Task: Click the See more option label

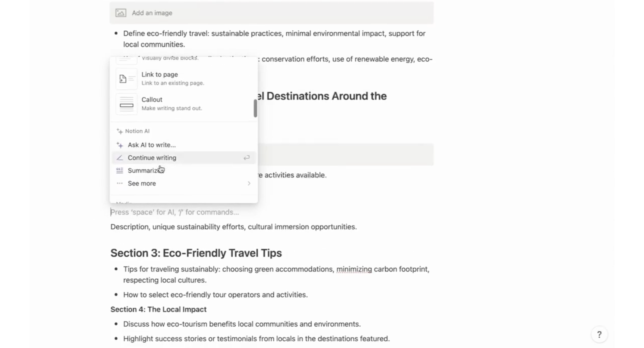Action: point(142,183)
